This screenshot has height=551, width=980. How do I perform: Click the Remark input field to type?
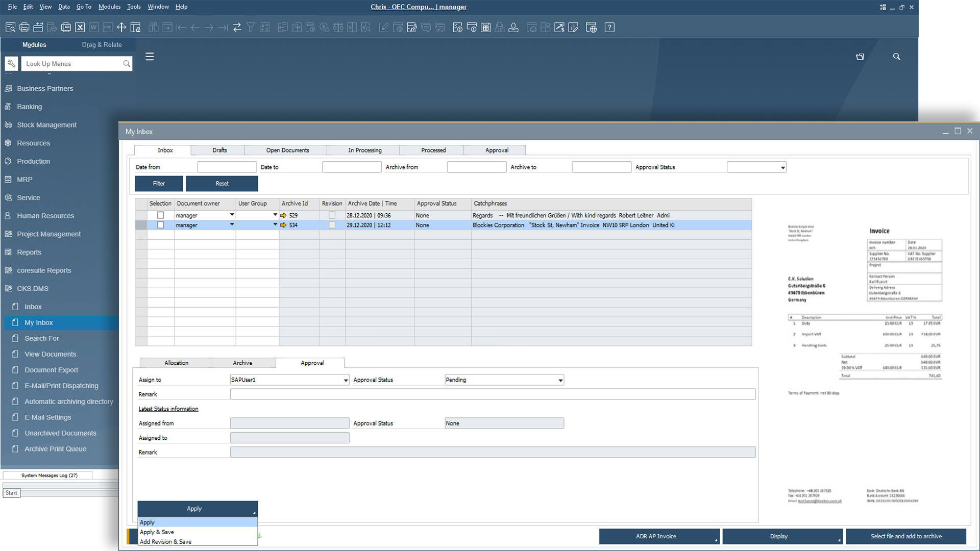click(x=493, y=394)
